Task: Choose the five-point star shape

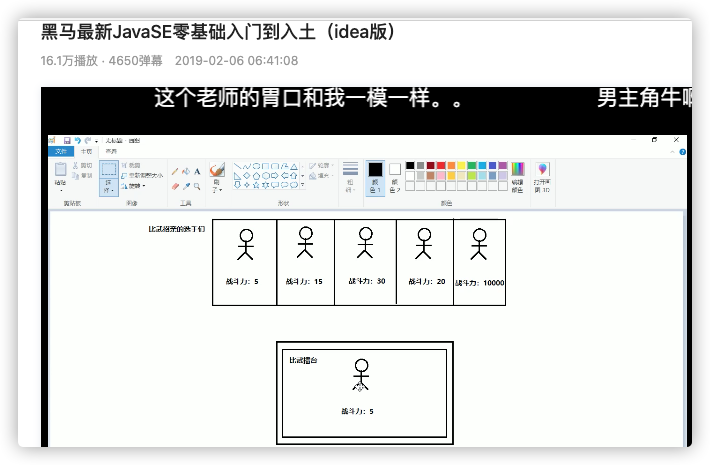Action: tap(256, 185)
